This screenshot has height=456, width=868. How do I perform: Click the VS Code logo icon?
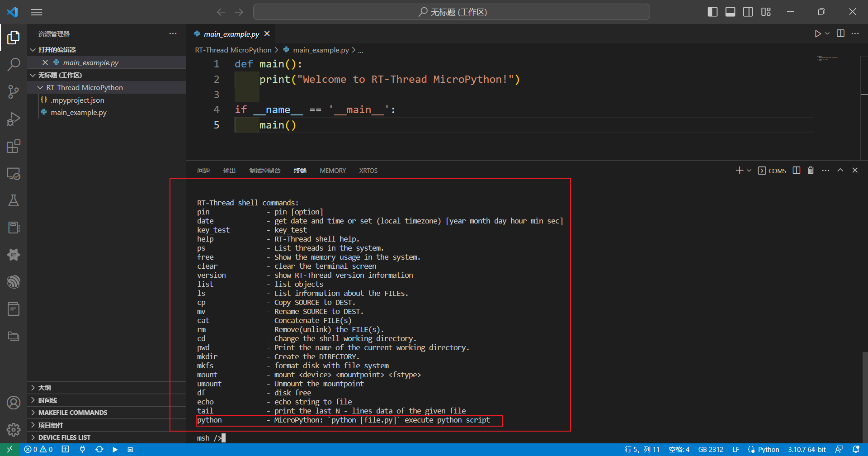(13, 12)
